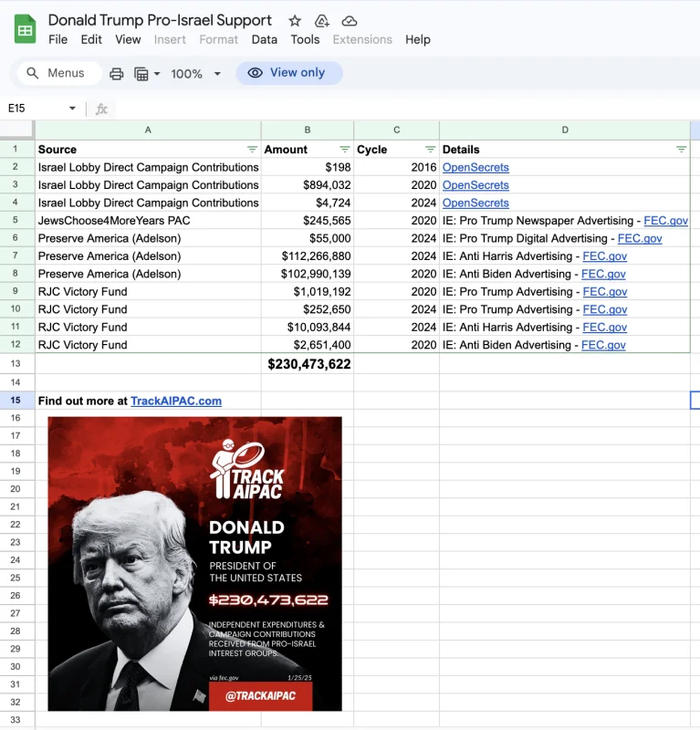Image resolution: width=700 pixels, height=730 pixels.
Task: Toggle filter on Source column
Action: (252, 150)
